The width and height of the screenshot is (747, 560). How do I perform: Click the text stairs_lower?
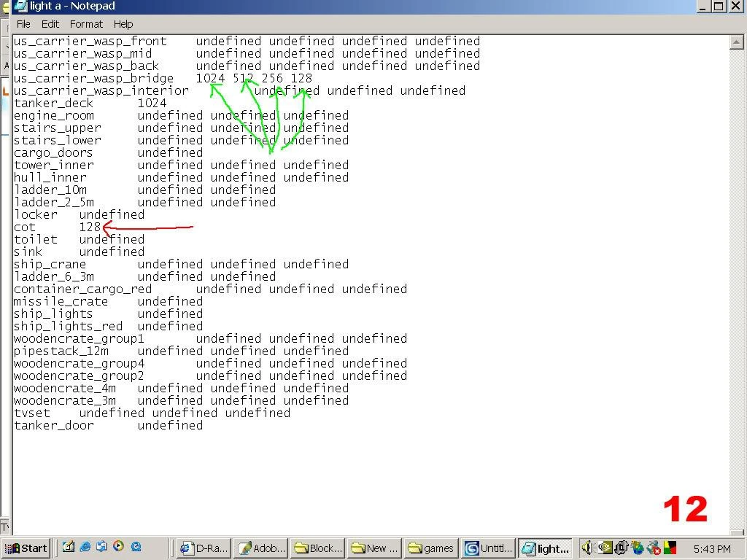click(x=57, y=140)
